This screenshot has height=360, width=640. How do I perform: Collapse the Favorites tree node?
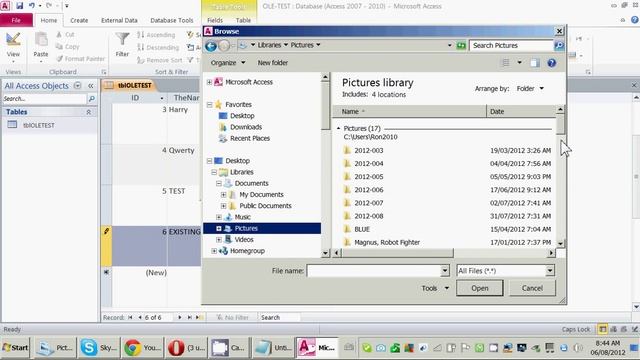[x=209, y=105]
